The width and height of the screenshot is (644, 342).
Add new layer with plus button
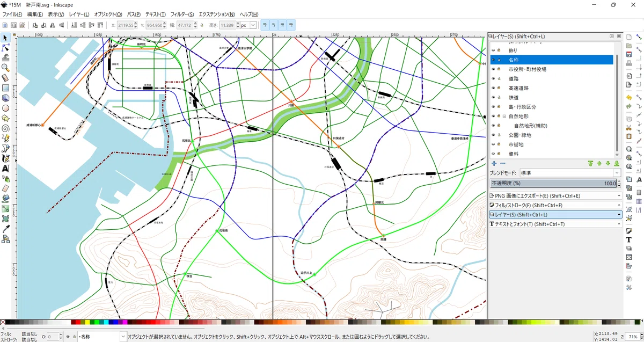494,163
